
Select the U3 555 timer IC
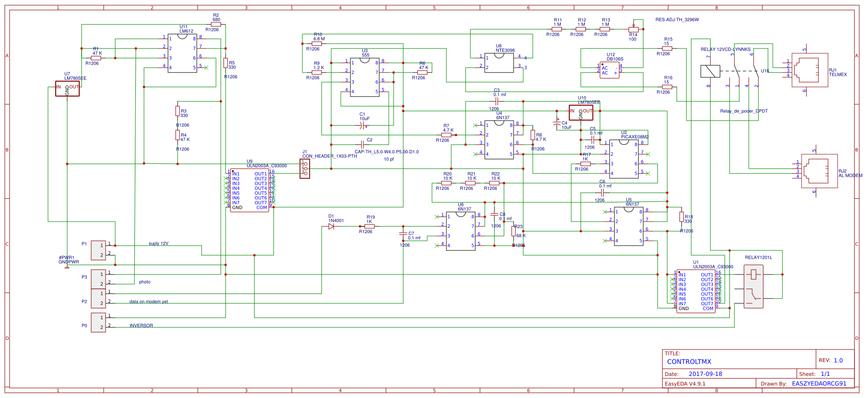click(x=365, y=77)
